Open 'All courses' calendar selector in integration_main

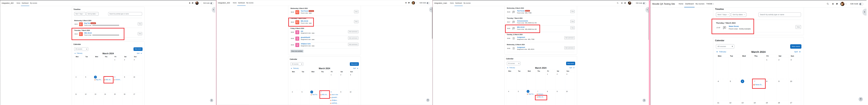point(514,63)
